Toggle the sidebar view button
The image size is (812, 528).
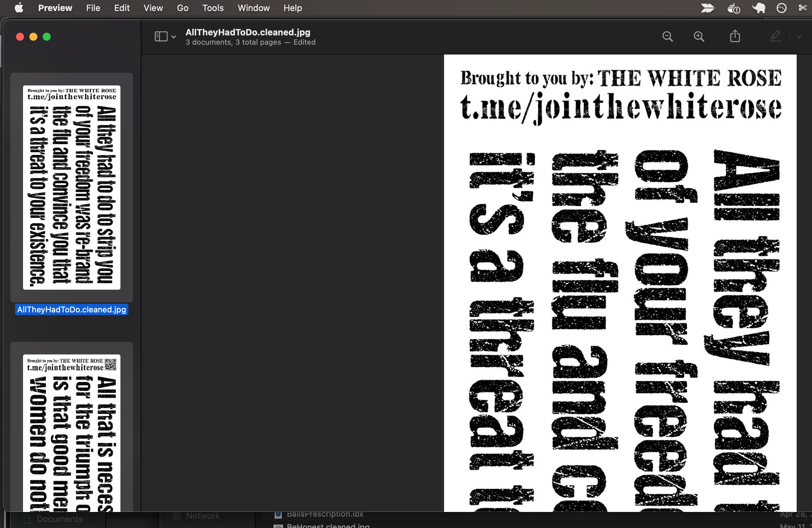tap(161, 36)
